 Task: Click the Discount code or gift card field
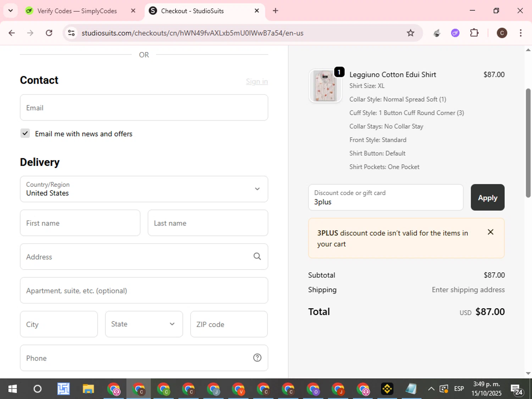pos(386,197)
